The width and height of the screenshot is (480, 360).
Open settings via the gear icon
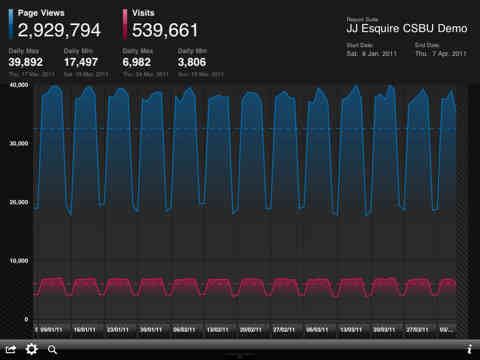click(32, 349)
